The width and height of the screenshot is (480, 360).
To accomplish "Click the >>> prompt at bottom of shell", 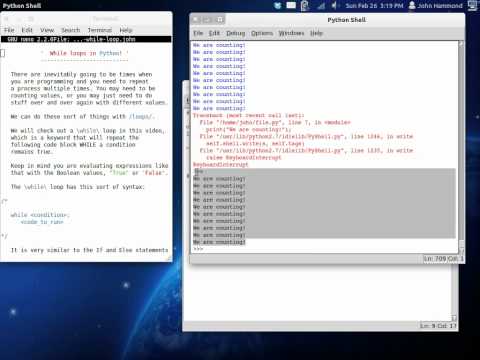I will 198,249.
